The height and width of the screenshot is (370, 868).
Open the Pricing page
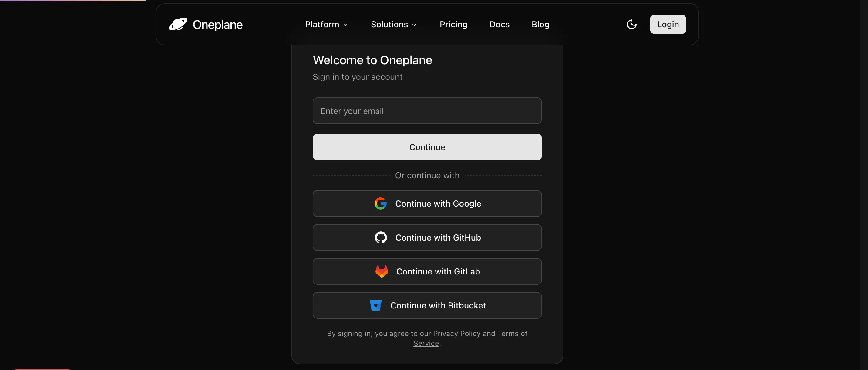[x=453, y=24]
